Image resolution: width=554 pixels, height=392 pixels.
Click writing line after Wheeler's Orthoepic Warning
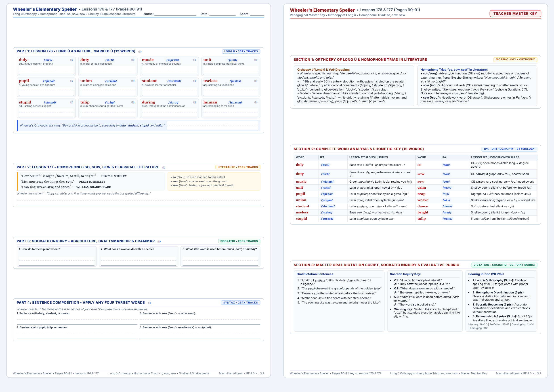pos(213,126)
